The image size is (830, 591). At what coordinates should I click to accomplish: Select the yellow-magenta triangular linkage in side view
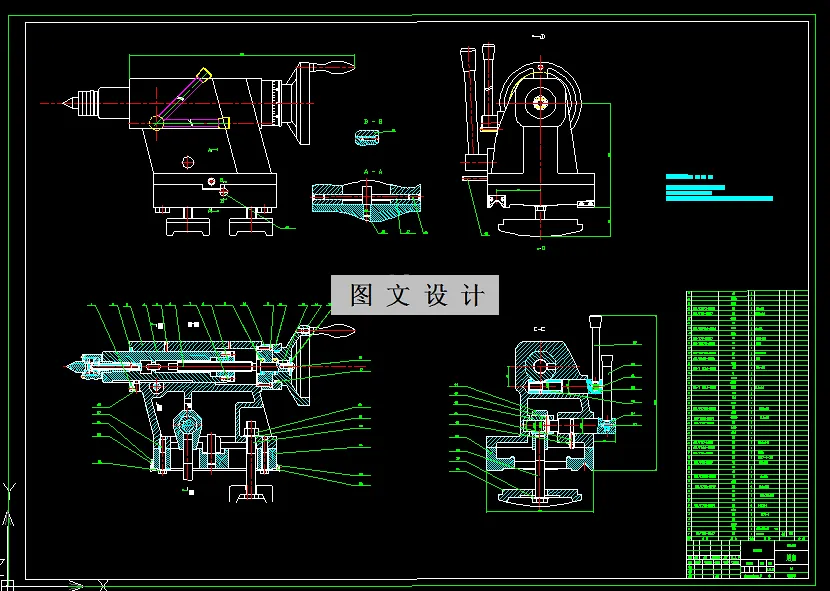click(190, 101)
